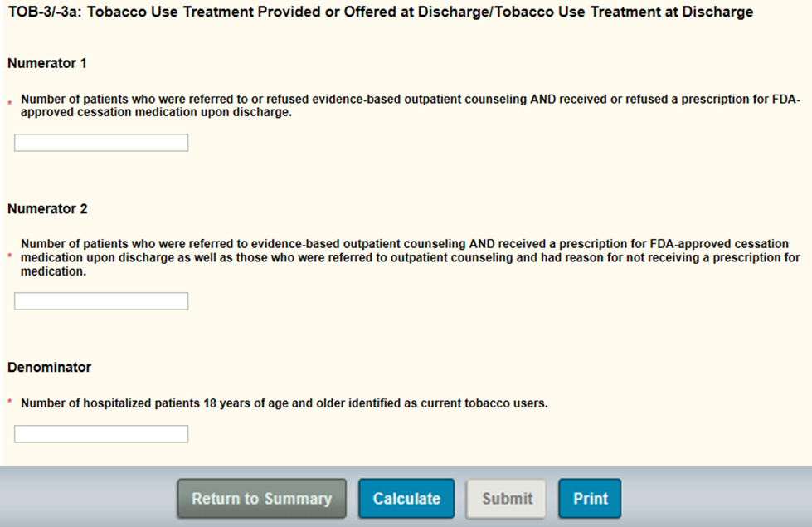
Task: Click the required asterisk next to Numerator 2 text
Action: click(10, 257)
